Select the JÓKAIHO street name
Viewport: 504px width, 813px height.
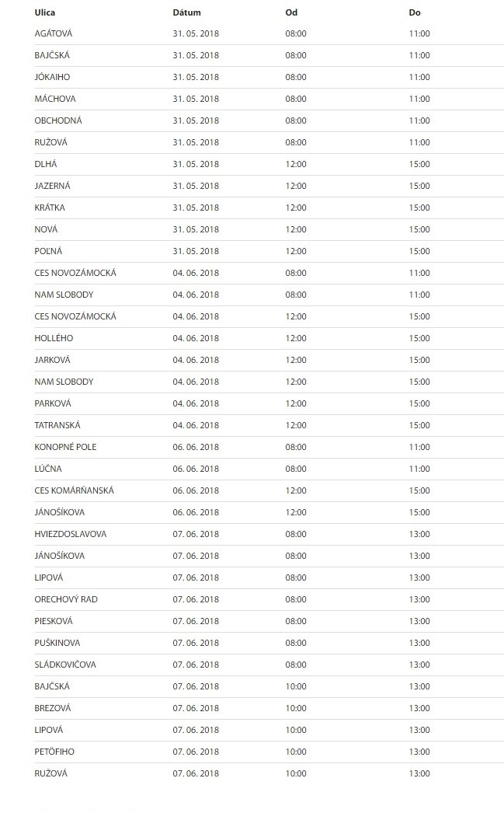[x=52, y=77]
